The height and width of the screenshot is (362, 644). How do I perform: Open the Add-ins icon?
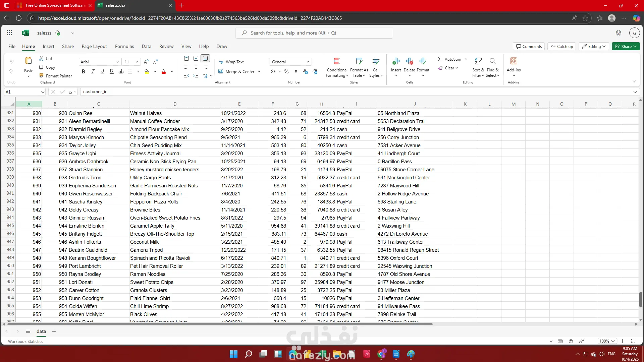tap(514, 61)
